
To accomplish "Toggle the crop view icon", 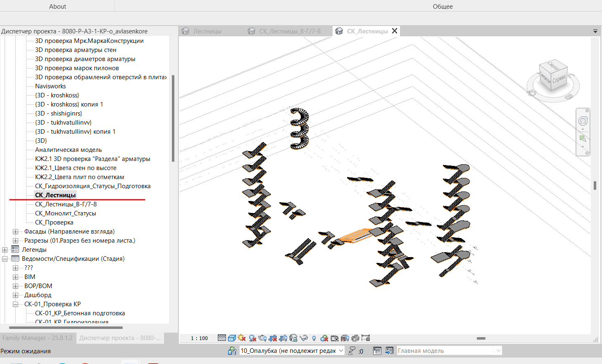I will [273, 338].
